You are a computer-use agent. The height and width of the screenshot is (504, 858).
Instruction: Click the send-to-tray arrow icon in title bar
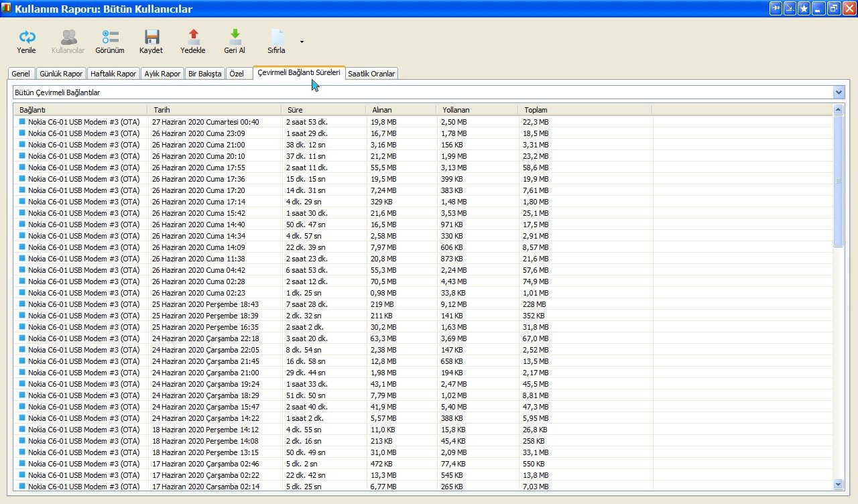(x=790, y=8)
